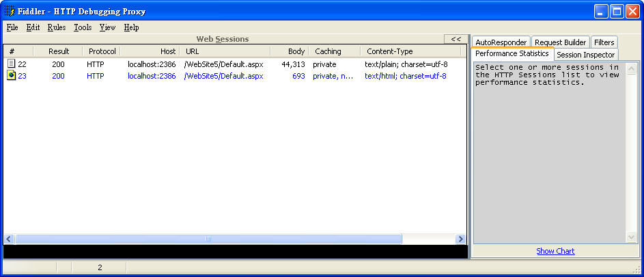Open the Edit menu
This screenshot has height=277, width=644.
tap(33, 27)
